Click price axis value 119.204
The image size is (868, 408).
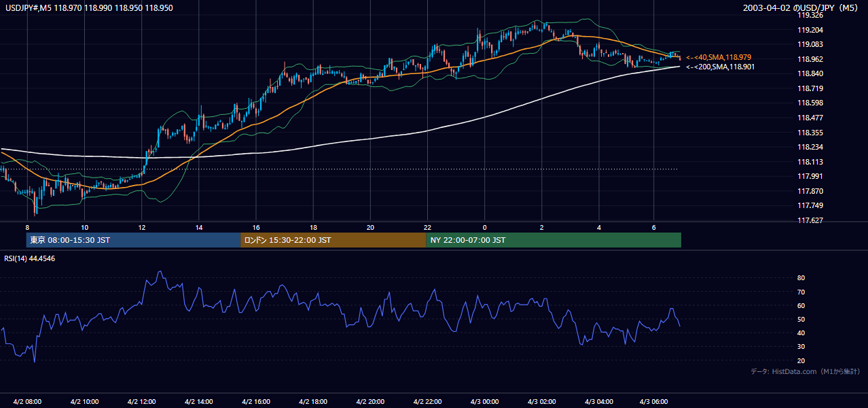click(810, 30)
